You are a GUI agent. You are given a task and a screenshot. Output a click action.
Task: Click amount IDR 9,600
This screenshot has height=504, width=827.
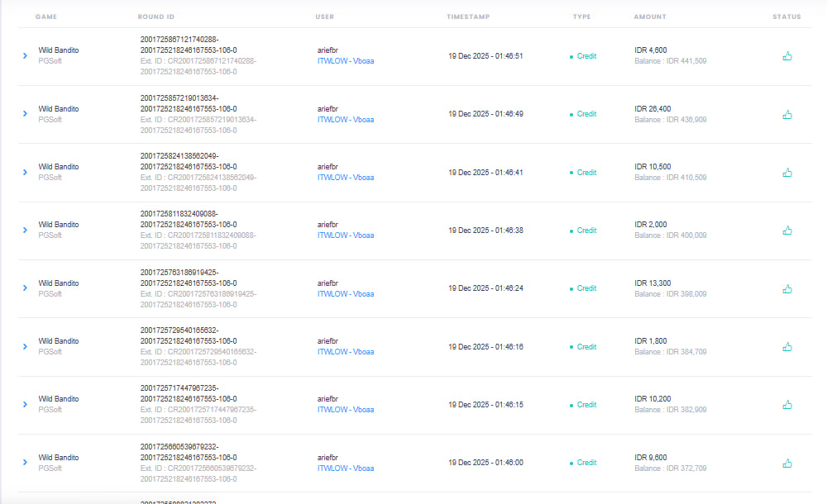click(x=651, y=458)
